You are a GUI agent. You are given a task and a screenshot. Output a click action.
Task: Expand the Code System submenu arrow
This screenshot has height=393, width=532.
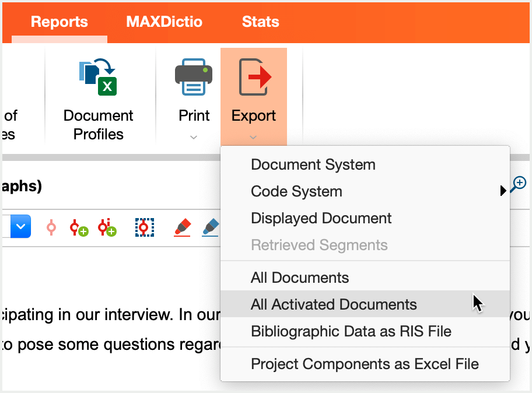pyautogui.click(x=503, y=191)
